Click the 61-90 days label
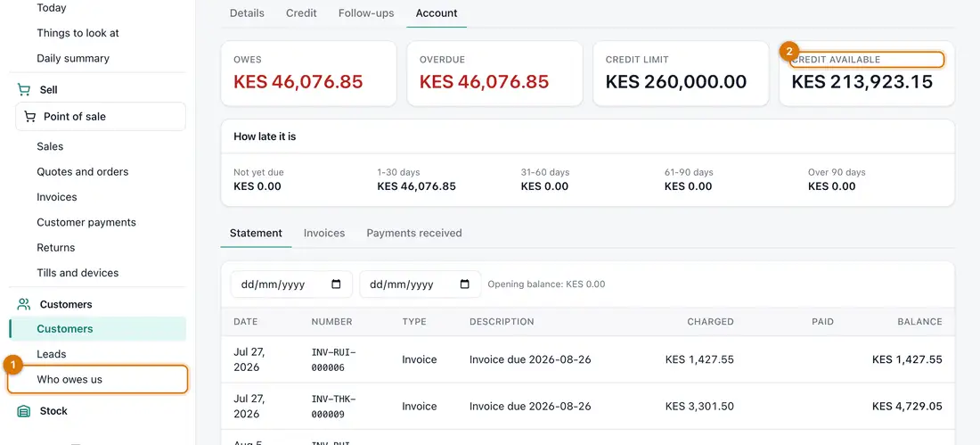 pyautogui.click(x=689, y=172)
